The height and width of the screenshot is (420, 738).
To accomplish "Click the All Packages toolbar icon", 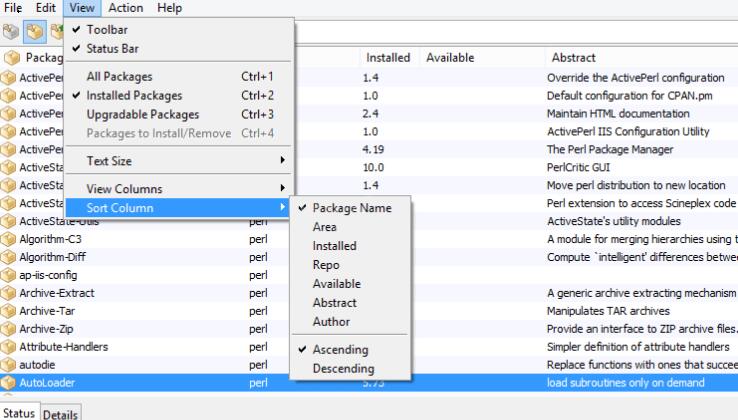I will click(x=10, y=32).
